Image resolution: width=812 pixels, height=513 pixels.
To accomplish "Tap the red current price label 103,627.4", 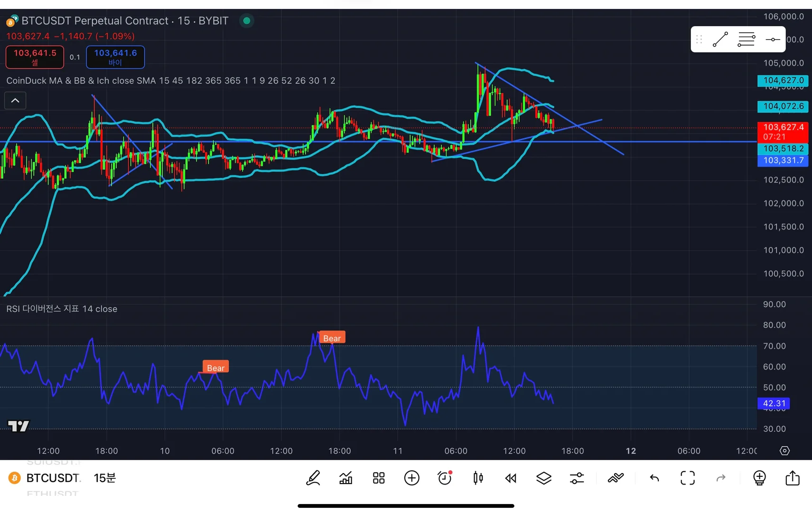I will coord(783,132).
